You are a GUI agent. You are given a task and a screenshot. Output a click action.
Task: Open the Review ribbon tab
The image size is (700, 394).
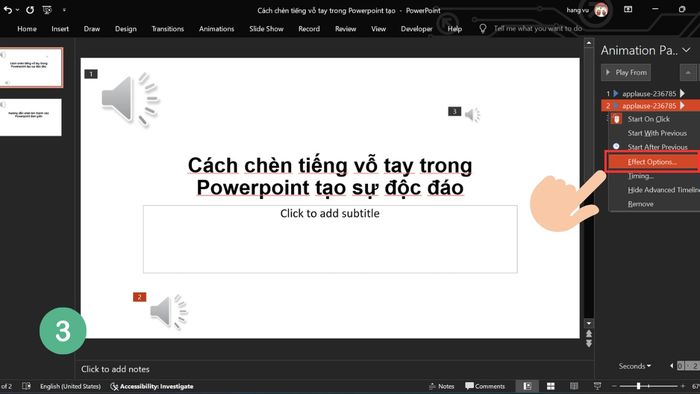(346, 29)
